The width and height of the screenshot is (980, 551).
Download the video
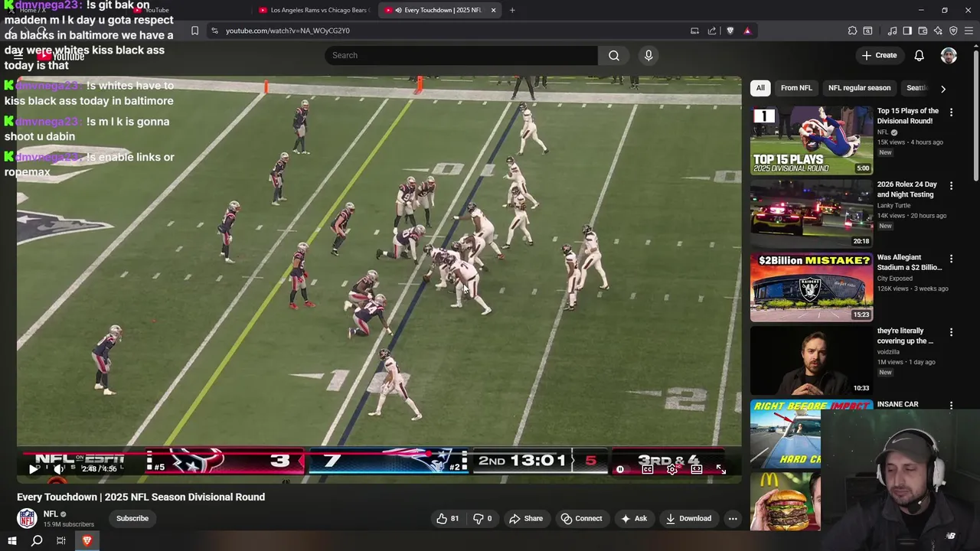click(x=688, y=518)
